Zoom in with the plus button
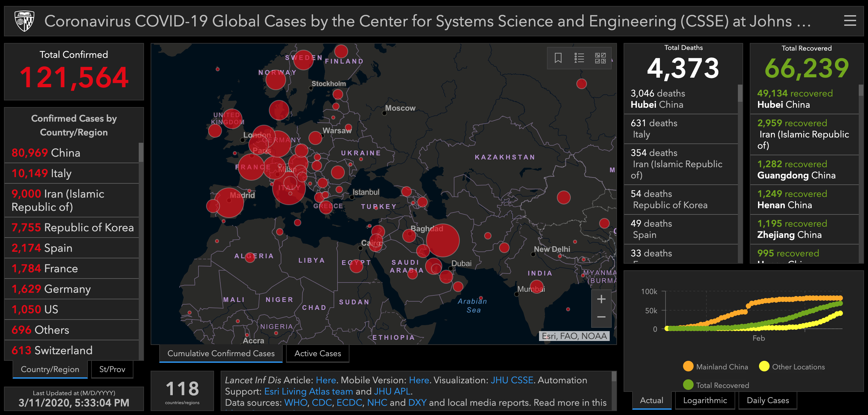The width and height of the screenshot is (868, 415). tap(601, 299)
